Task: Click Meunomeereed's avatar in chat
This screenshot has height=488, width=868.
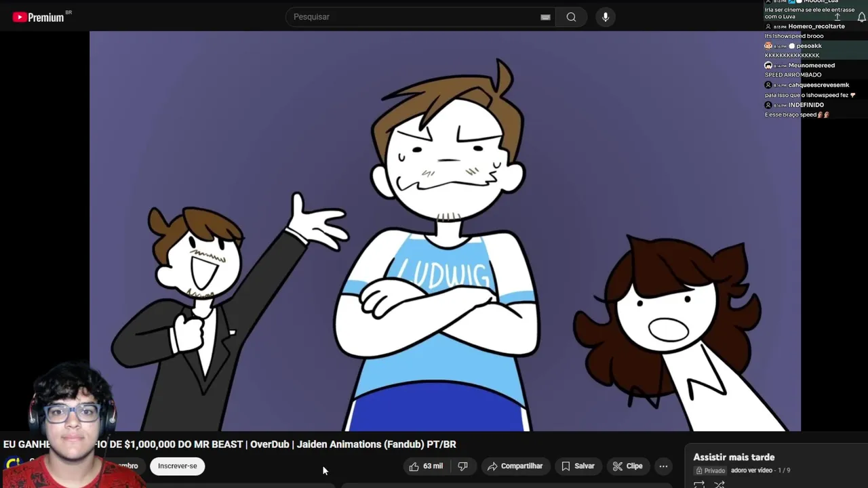Action: [x=768, y=66]
